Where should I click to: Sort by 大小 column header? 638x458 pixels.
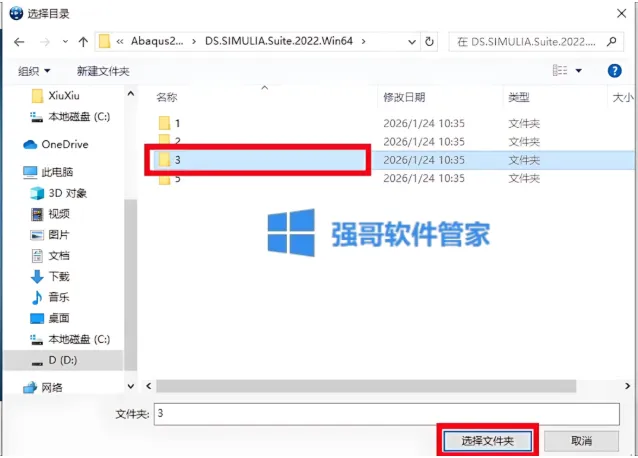point(623,98)
